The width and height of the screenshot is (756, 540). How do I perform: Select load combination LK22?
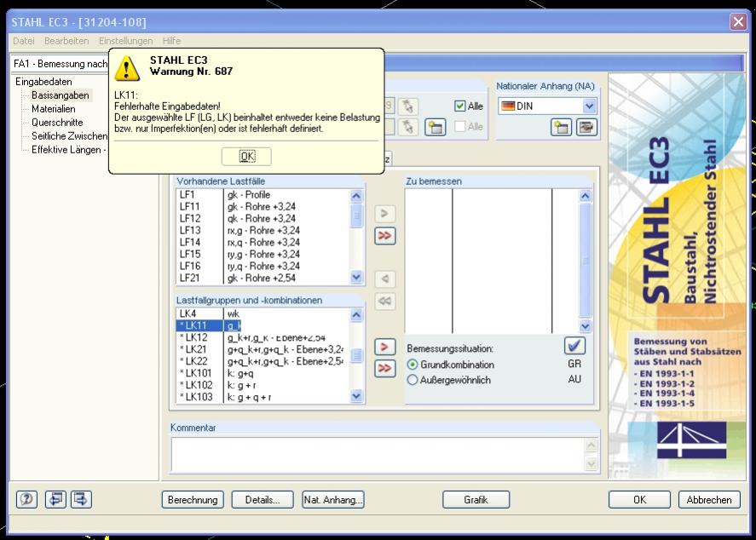(263, 361)
